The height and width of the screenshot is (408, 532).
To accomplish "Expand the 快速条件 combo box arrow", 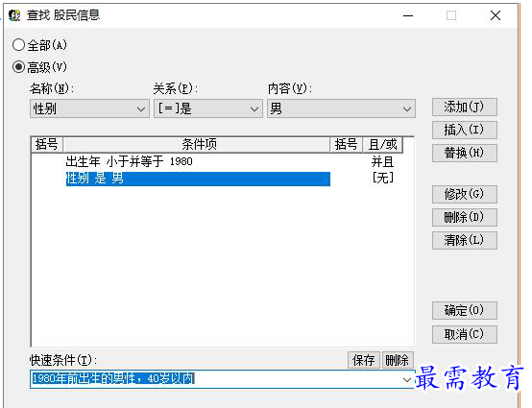I will pos(407,379).
